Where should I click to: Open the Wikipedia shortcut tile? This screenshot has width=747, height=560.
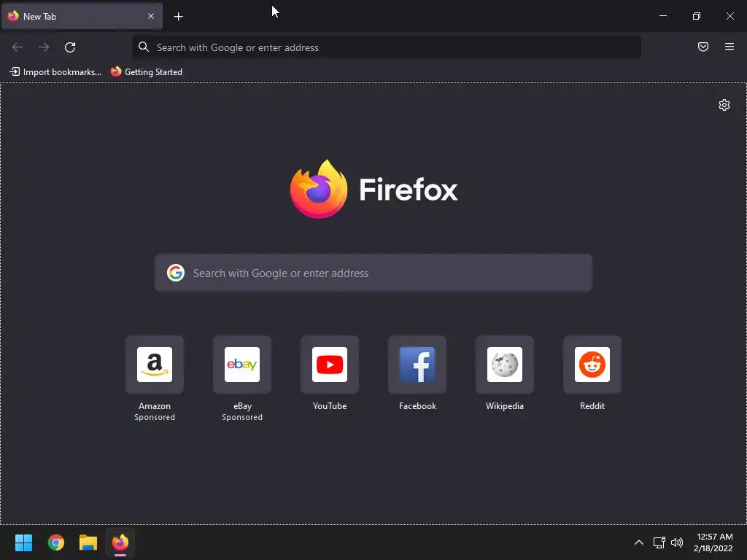(x=505, y=365)
